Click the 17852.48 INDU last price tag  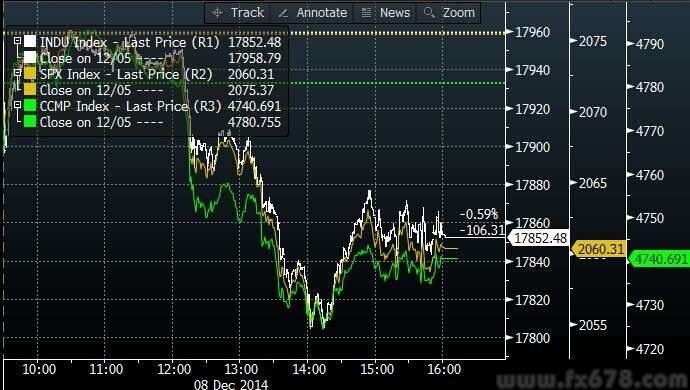(539, 238)
